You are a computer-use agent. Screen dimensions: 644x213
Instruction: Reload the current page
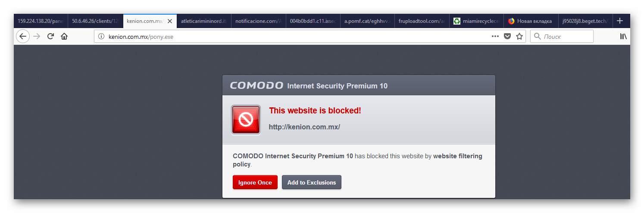(x=50, y=37)
